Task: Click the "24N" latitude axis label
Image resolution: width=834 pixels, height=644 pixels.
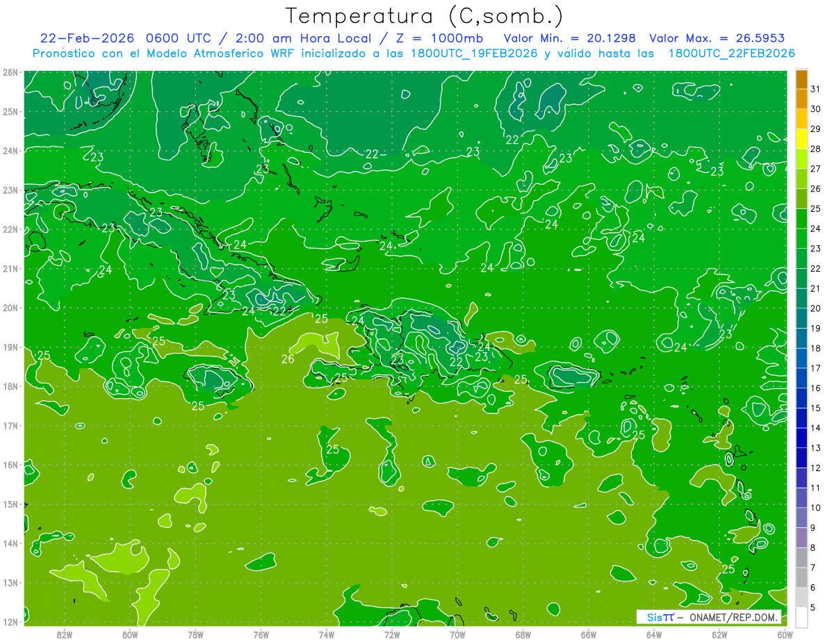Action: click(x=10, y=151)
